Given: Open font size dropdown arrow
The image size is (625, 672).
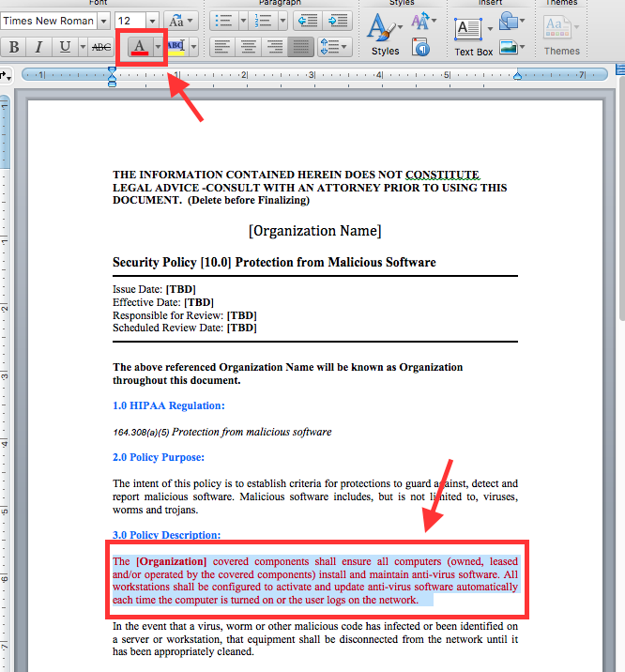Looking at the screenshot, I should 152,21.
